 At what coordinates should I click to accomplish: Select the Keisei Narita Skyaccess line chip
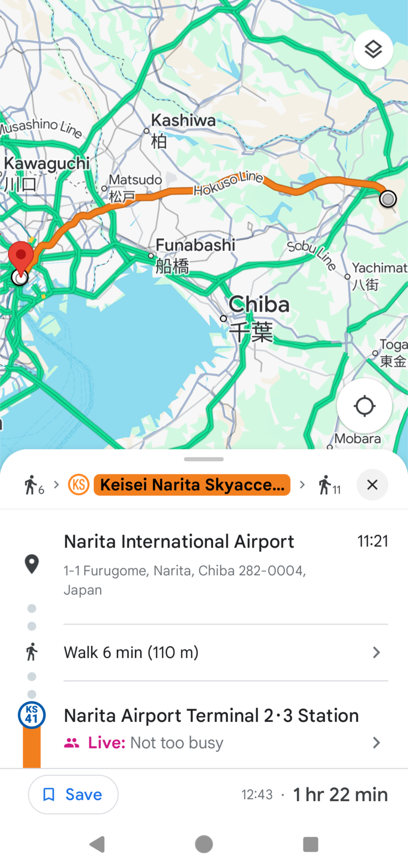(x=192, y=485)
